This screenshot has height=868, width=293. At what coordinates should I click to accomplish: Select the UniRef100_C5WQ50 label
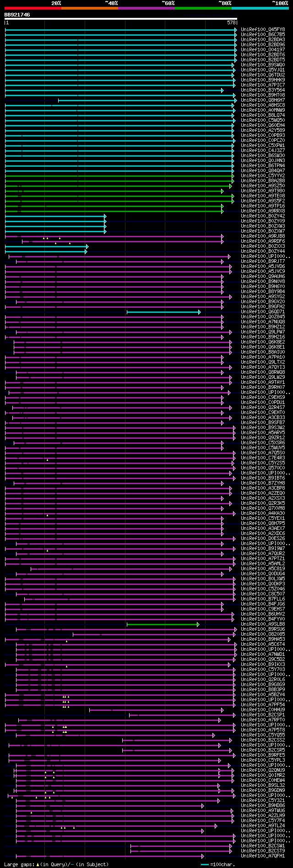(263, 120)
